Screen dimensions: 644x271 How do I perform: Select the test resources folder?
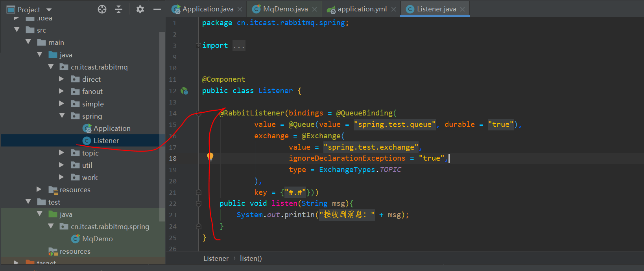[75, 251]
